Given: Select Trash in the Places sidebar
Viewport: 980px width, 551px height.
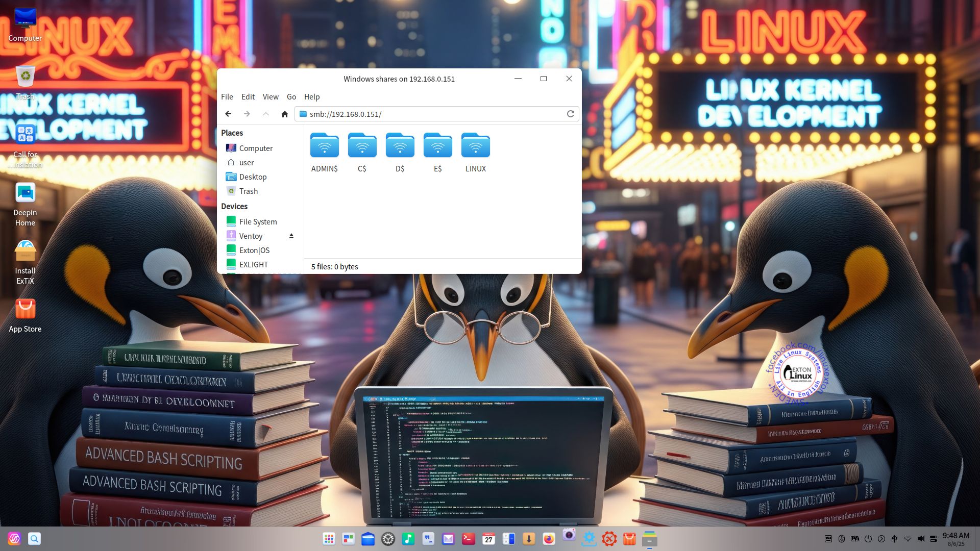Looking at the screenshot, I should pyautogui.click(x=260, y=191).
